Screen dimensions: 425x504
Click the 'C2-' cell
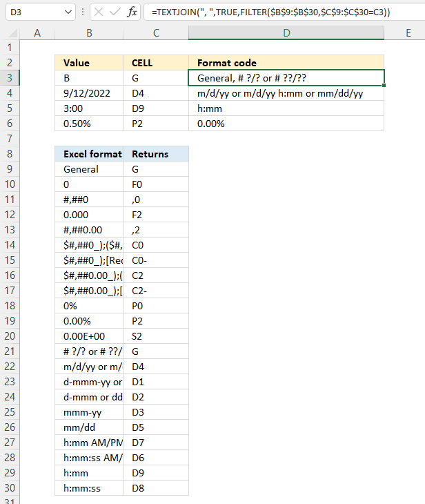[x=156, y=291]
